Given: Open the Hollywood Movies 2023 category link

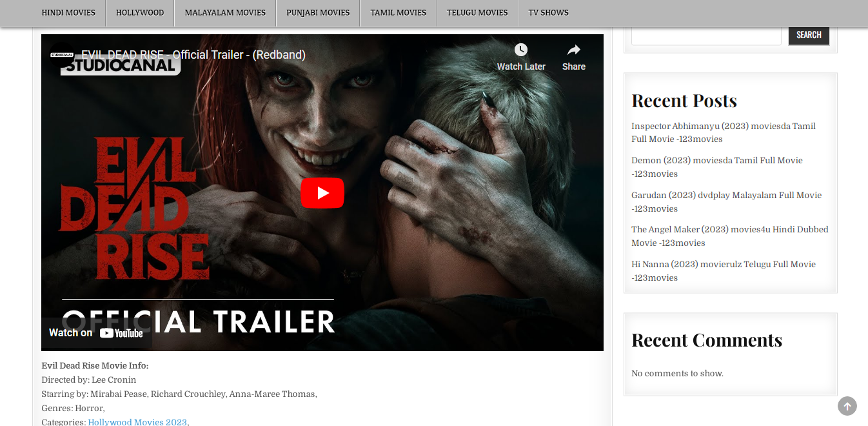Looking at the screenshot, I should point(137,422).
